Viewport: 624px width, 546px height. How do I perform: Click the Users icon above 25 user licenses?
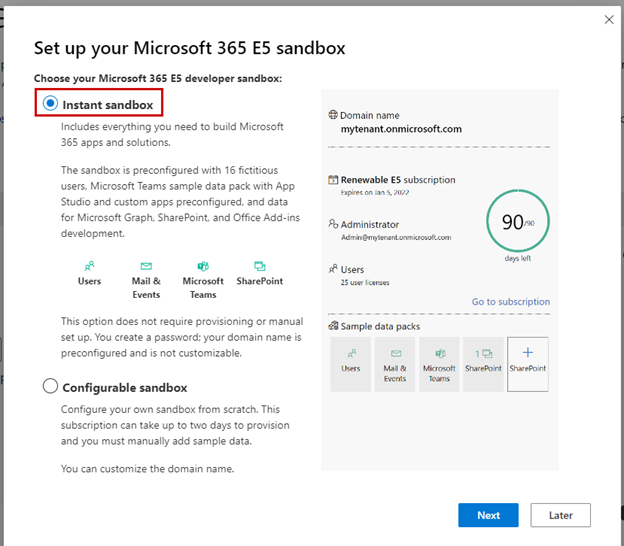coord(333,269)
